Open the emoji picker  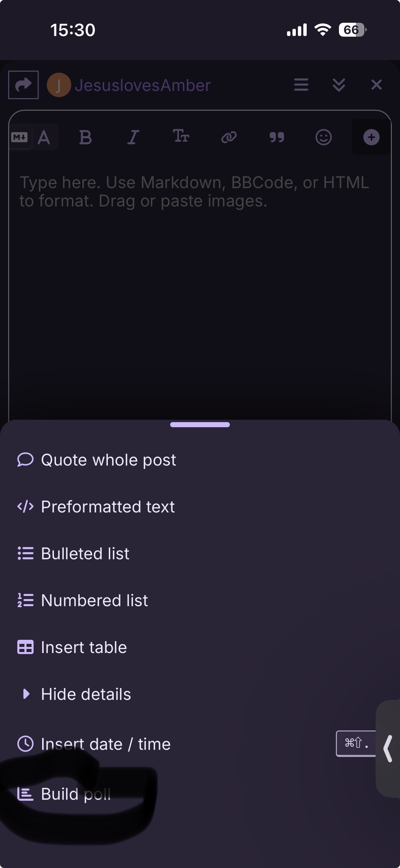[324, 138]
